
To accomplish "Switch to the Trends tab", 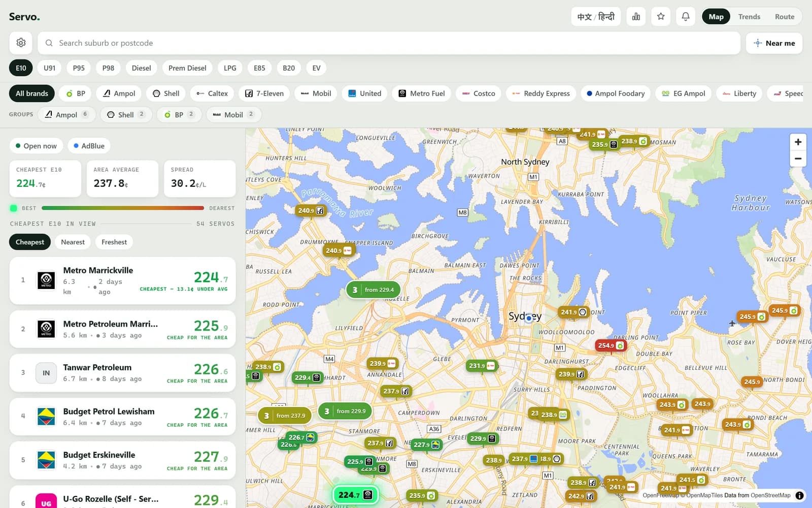I will [749, 17].
